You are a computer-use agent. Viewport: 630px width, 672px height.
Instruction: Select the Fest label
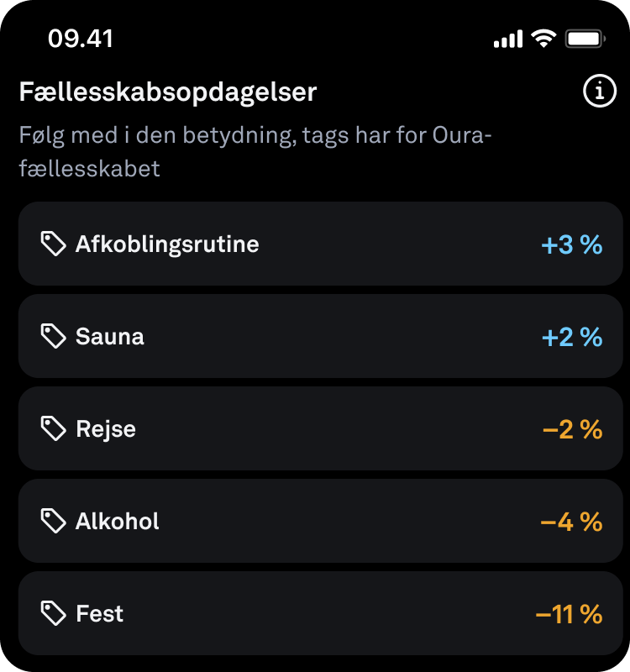click(x=99, y=614)
